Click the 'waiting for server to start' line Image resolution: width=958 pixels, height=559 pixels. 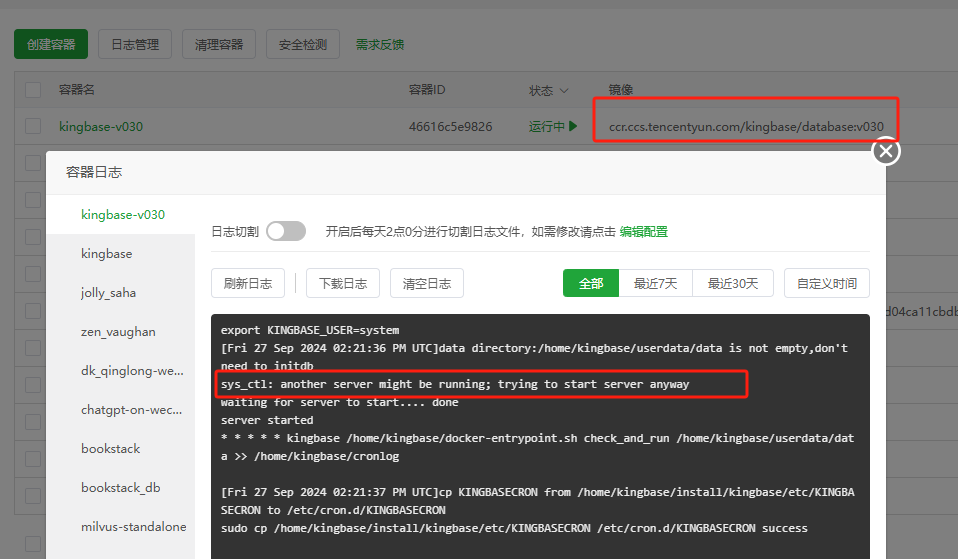coord(339,402)
